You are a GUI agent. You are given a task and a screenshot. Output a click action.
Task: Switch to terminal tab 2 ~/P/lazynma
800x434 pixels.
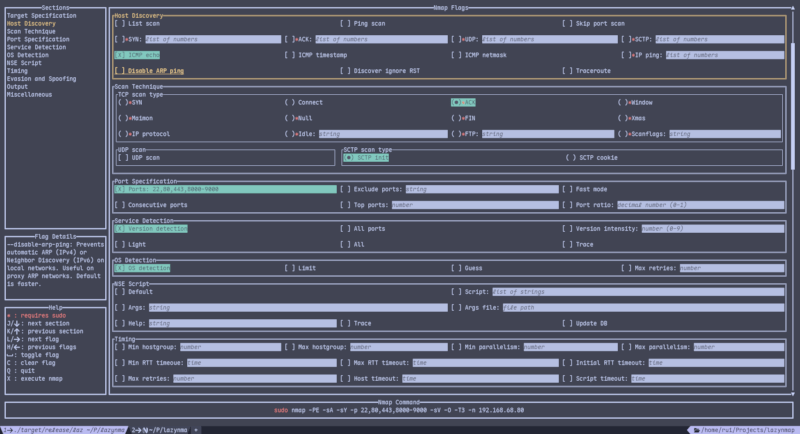click(x=159, y=430)
